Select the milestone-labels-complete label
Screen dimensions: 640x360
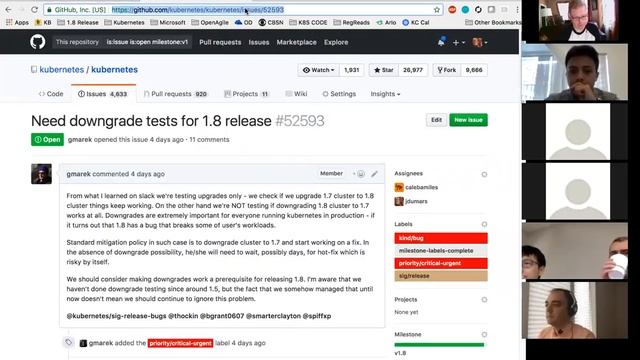pos(441,251)
